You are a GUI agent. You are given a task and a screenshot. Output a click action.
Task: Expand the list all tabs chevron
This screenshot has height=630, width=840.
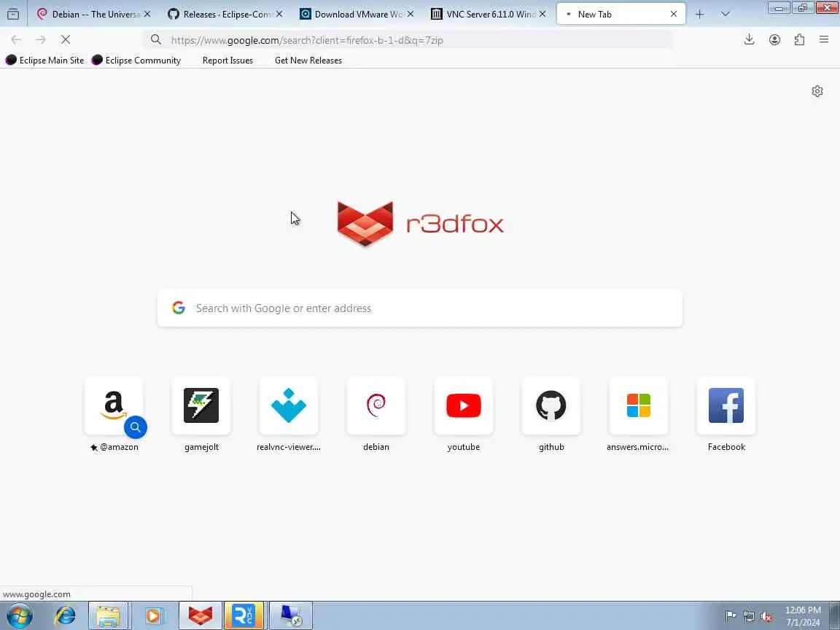[x=726, y=15]
